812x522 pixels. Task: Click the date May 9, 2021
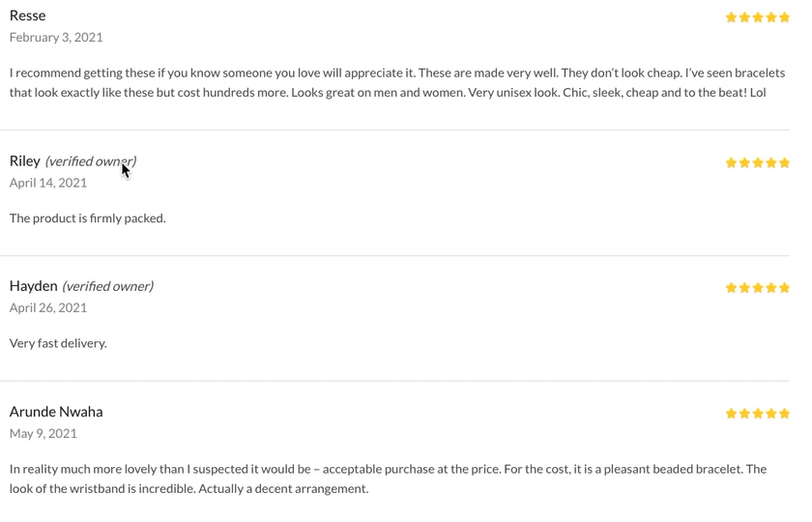(x=43, y=433)
